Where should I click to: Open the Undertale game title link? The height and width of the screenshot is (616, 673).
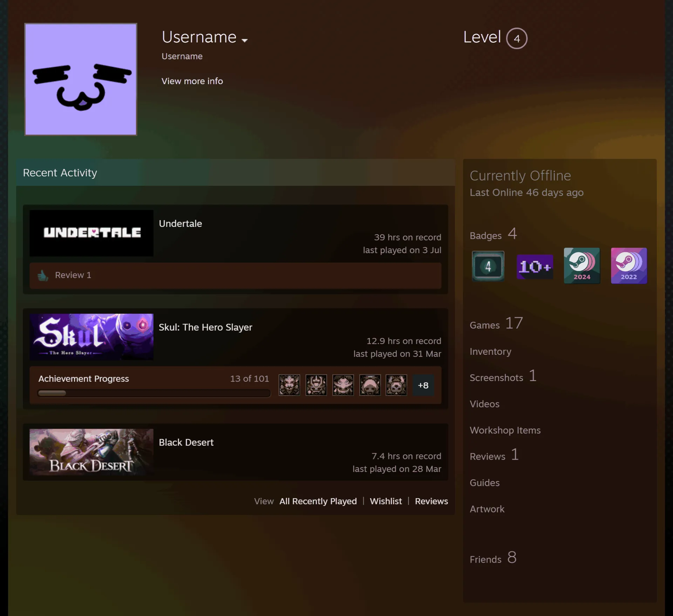coord(181,224)
